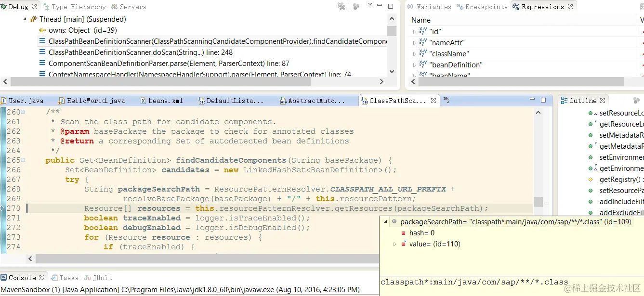Close the ClassPathSca... editor tab
Screen dimensions: 644x296
coord(434,101)
